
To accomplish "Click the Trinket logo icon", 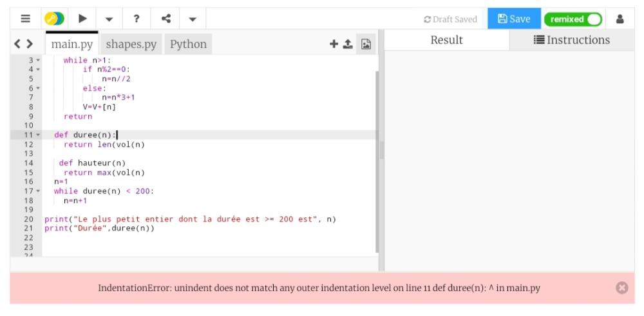I will coord(54,19).
